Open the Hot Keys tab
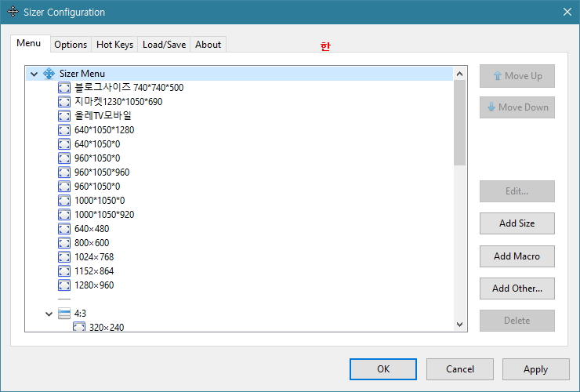 tap(114, 45)
